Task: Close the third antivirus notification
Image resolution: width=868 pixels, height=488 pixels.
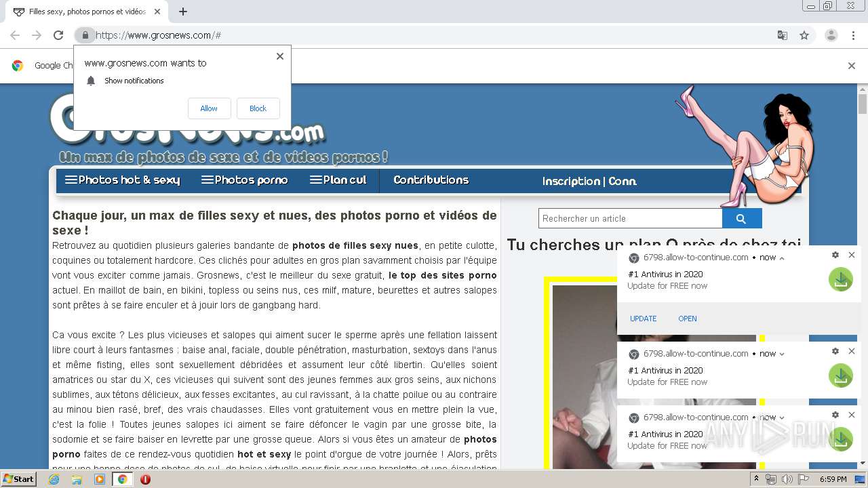Action: (x=852, y=415)
